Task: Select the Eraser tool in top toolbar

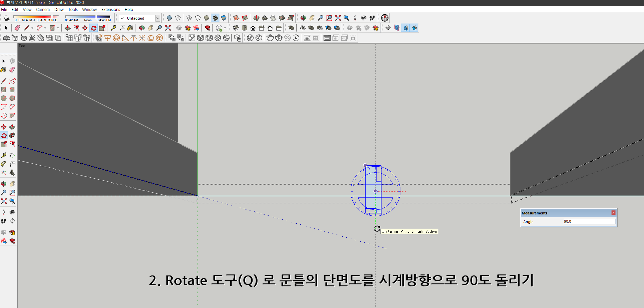Action: [x=18, y=28]
